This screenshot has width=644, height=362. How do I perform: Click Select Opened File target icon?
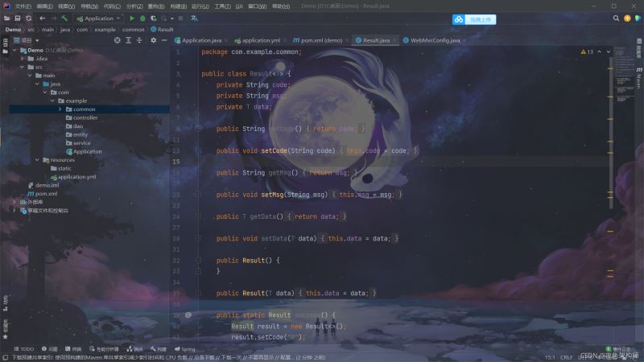tap(118, 40)
